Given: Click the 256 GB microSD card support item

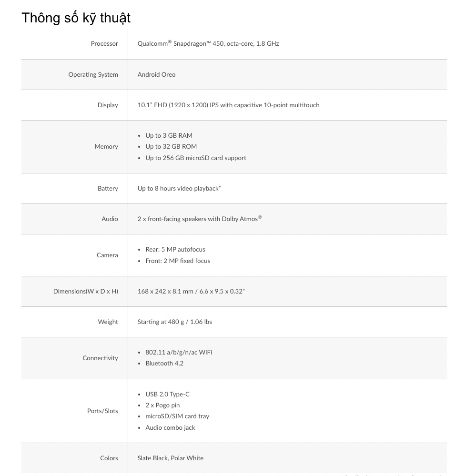Looking at the screenshot, I should [x=196, y=158].
